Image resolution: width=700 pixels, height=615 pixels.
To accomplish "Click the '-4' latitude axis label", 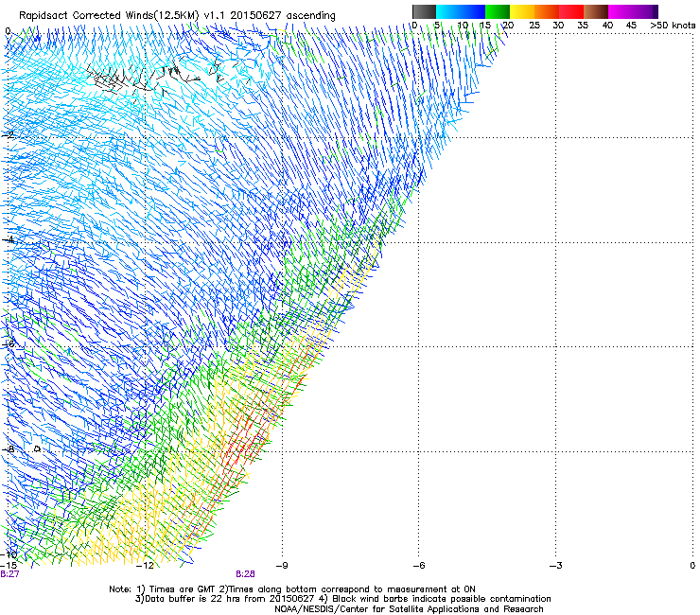I will [x=8, y=239].
